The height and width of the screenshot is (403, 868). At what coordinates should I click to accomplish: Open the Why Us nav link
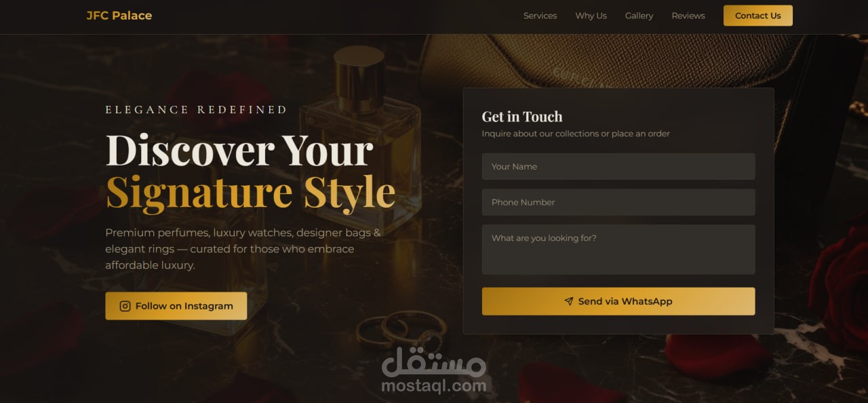(591, 16)
